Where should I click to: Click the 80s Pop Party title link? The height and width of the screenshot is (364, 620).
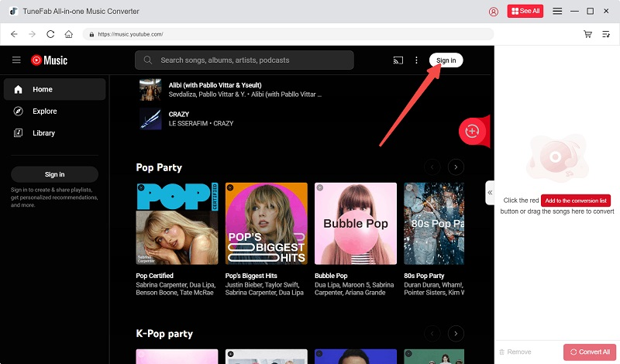click(424, 276)
